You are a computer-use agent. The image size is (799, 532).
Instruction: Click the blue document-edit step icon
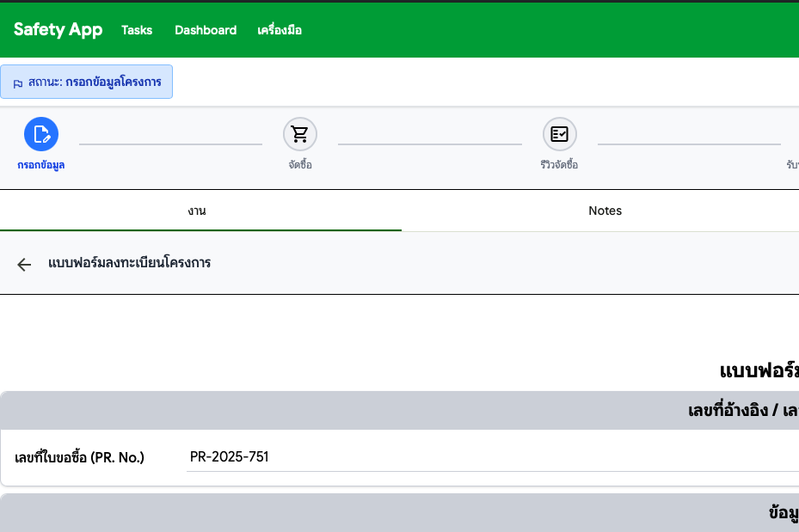(41, 134)
